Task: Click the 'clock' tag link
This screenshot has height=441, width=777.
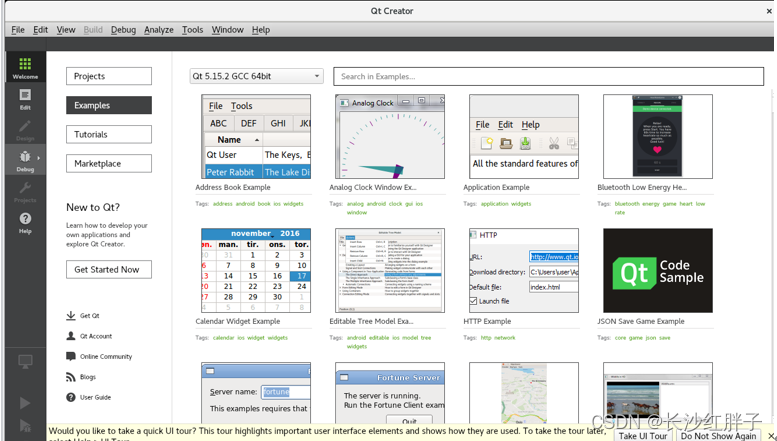Action: click(395, 204)
